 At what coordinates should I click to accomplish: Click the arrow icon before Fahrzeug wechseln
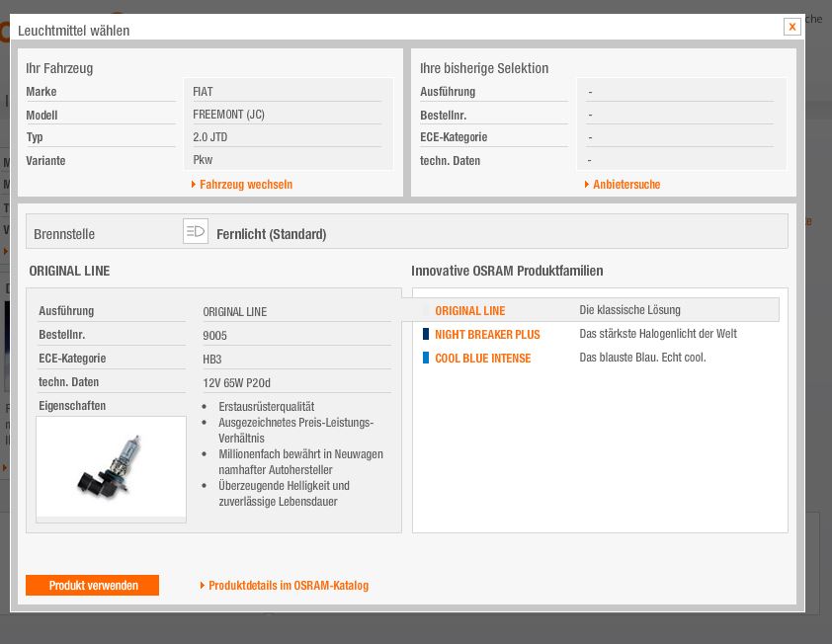(194, 185)
